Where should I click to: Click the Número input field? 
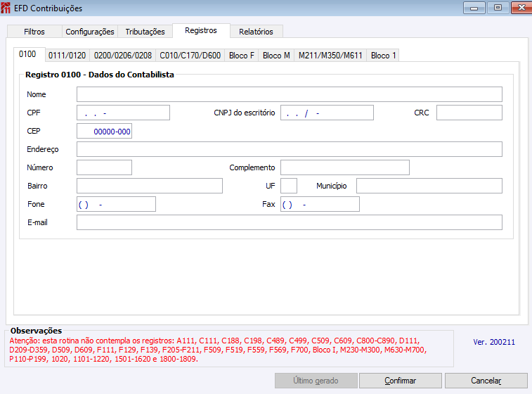104,167
